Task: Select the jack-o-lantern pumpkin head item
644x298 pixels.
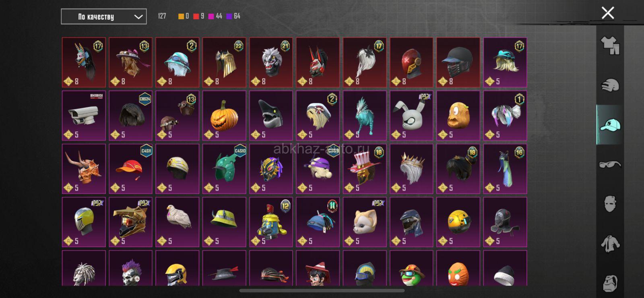Action: [x=224, y=116]
